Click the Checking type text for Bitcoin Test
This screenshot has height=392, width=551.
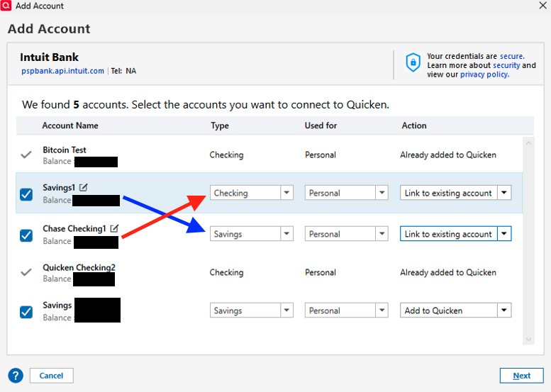[x=226, y=155]
